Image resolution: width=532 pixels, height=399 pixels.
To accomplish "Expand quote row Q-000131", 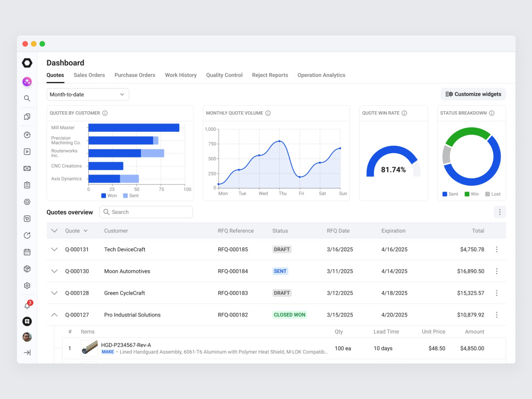I will click(54, 250).
